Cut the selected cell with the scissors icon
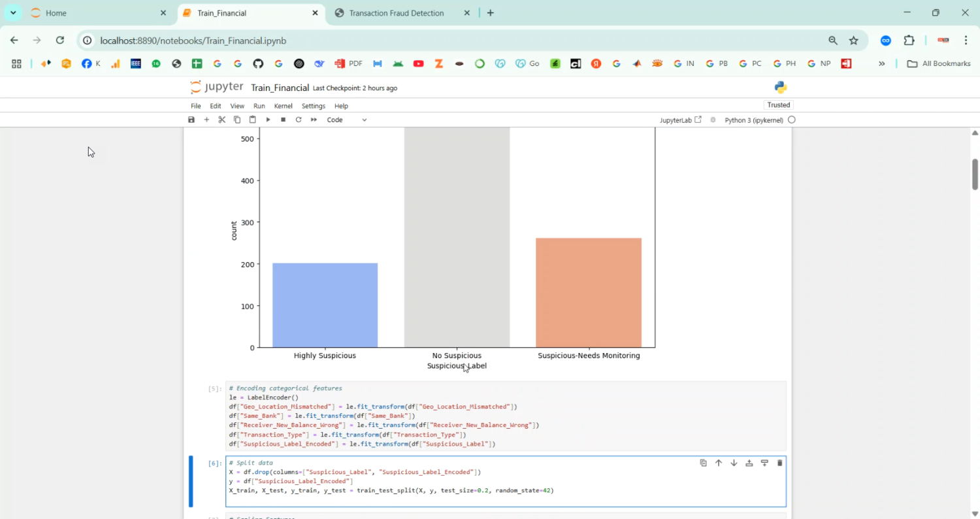Image resolution: width=980 pixels, height=519 pixels. coord(221,120)
